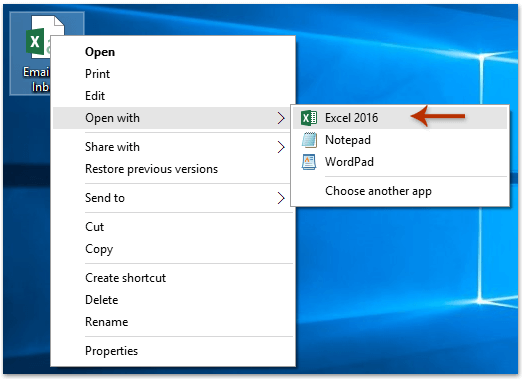Click Create shortcut
This screenshot has height=379, width=524.
click(x=173, y=278)
